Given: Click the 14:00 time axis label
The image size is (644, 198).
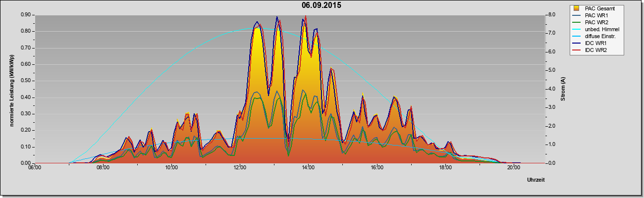Looking at the screenshot, I should tap(308, 167).
